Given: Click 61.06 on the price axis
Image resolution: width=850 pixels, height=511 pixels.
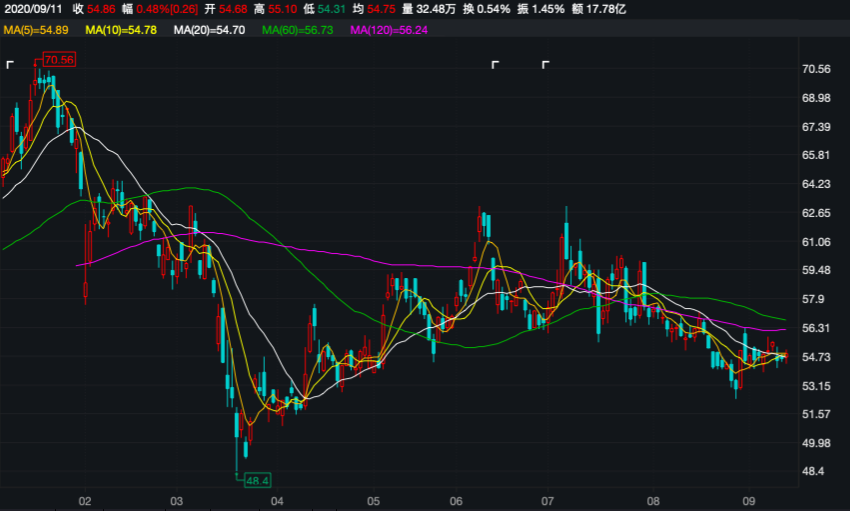Looking at the screenshot, I should 816,242.
